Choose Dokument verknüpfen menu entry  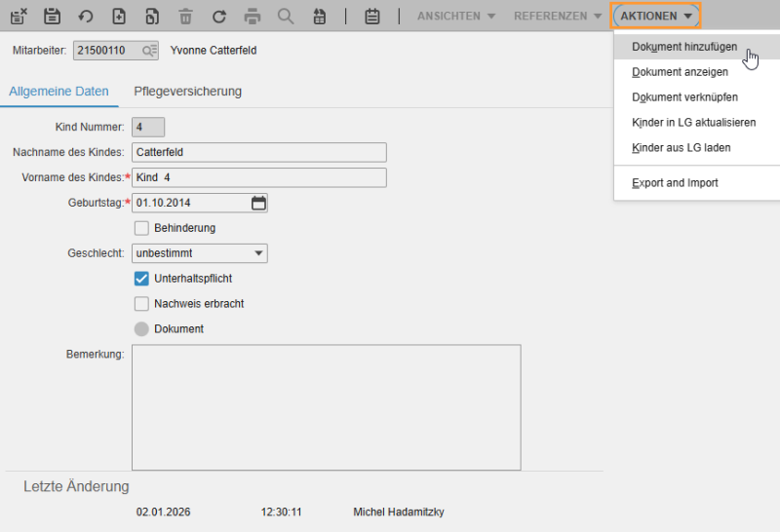click(697, 97)
